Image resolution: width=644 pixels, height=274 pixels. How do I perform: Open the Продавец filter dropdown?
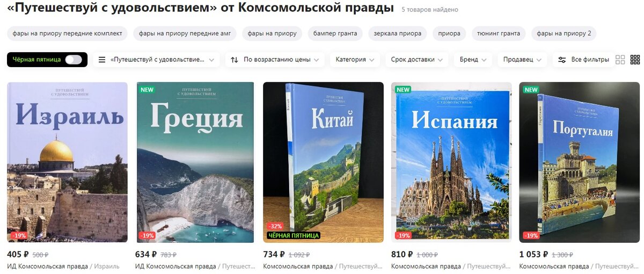522,60
